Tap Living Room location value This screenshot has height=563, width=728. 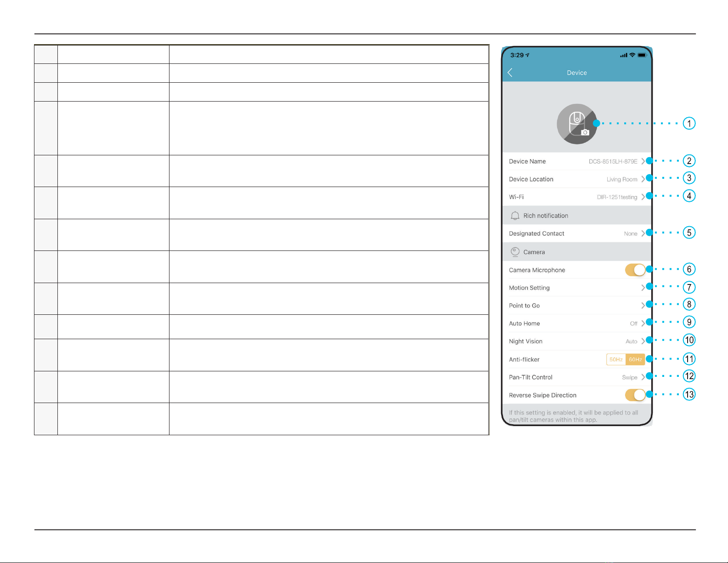622,179
